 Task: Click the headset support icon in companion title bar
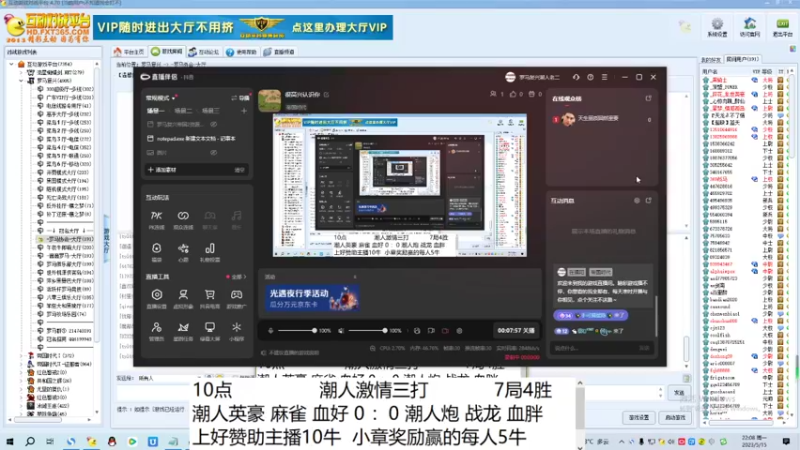[x=576, y=77]
